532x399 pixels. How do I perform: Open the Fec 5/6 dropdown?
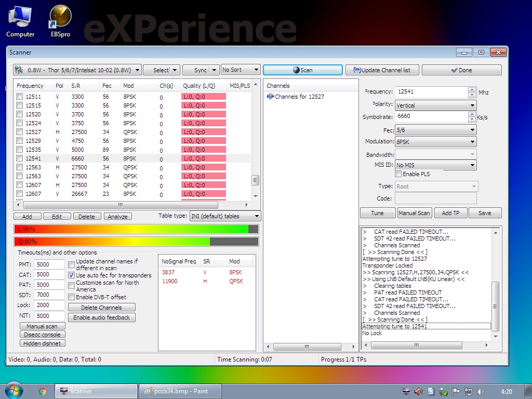(436, 129)
